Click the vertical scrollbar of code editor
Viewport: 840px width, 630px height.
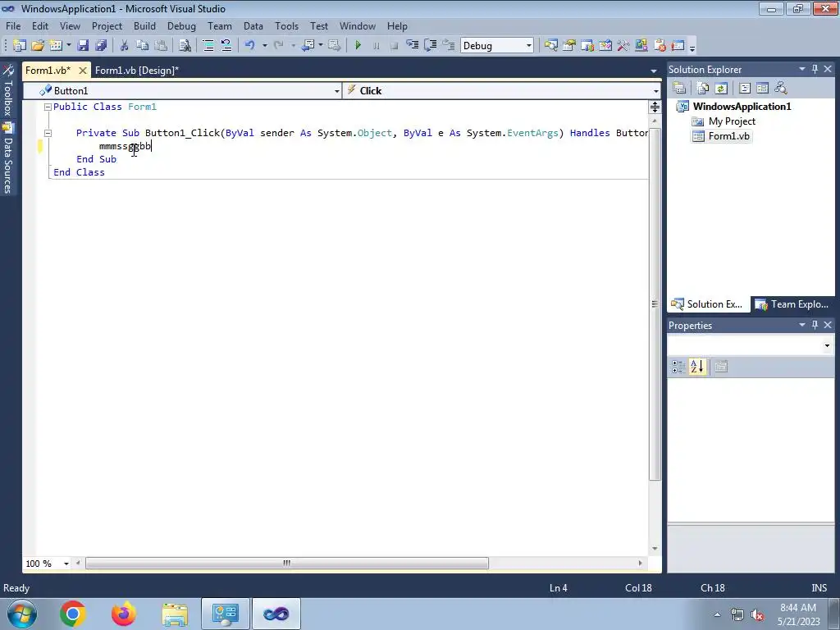[x=655, y=304]
